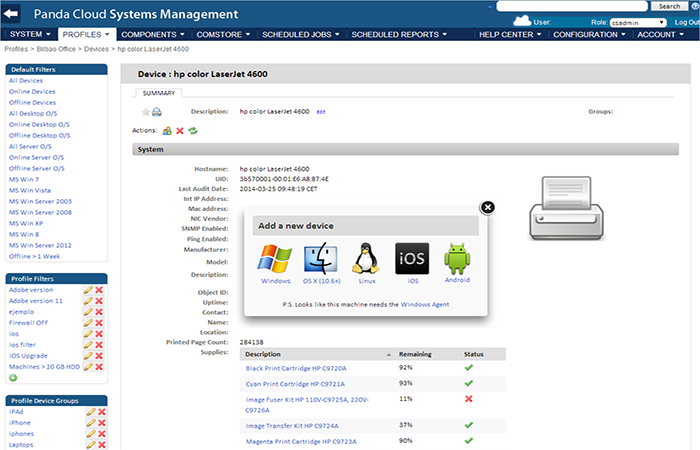Click the favorite star icon beside Description
The height and width of the screenshot is (450, 700).
pos(146,112)
